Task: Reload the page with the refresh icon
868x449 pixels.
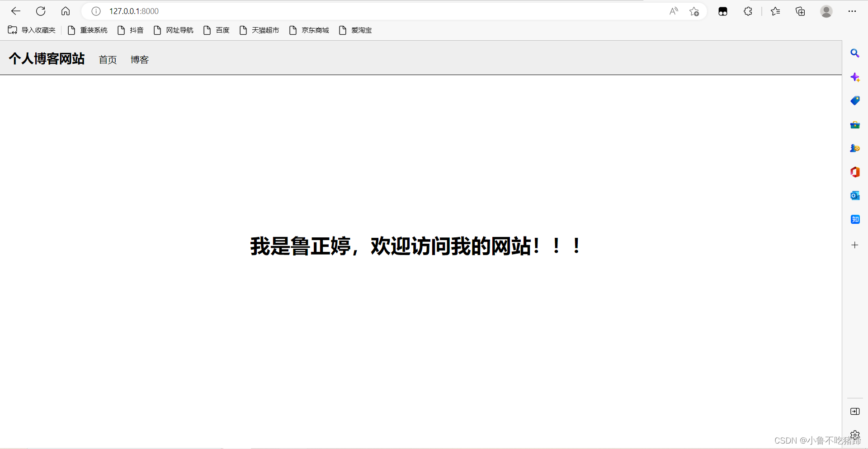Action: [41, 11]
